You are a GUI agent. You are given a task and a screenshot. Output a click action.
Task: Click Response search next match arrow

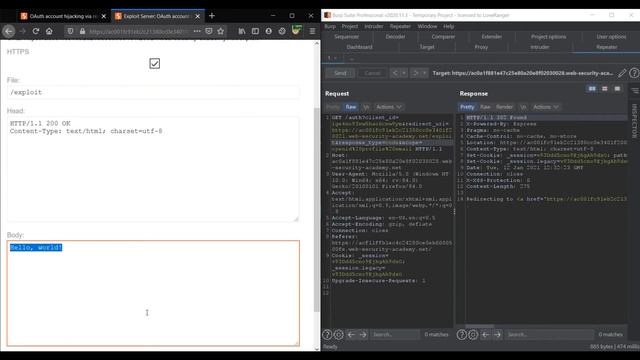[497, 335]
